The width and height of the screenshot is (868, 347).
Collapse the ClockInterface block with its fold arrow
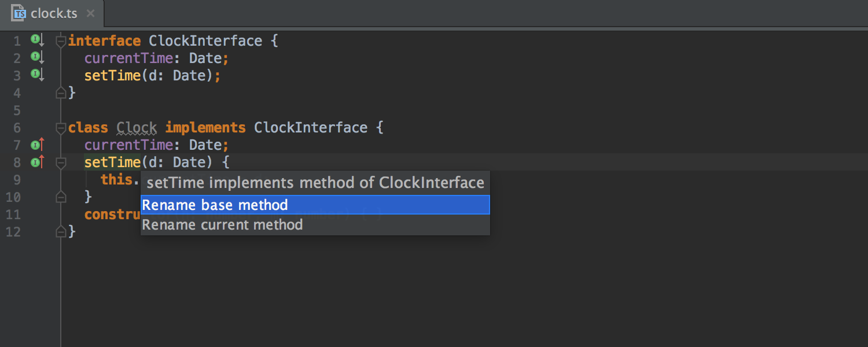point(61,40)
